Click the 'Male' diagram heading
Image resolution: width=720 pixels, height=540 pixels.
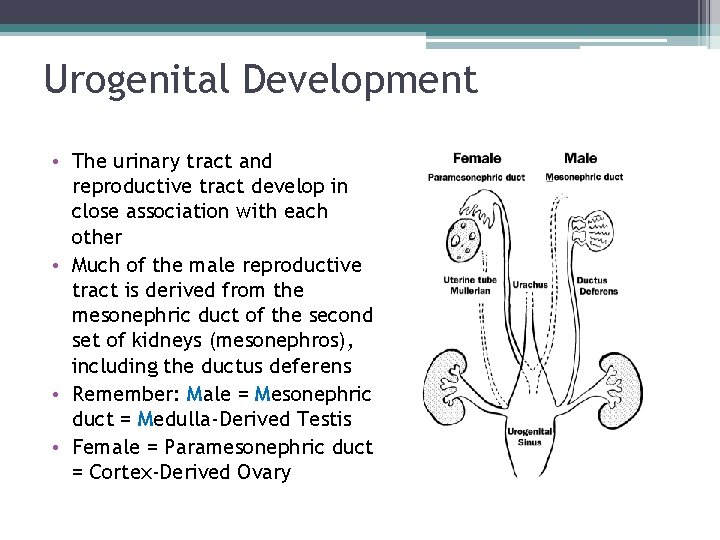580,158
